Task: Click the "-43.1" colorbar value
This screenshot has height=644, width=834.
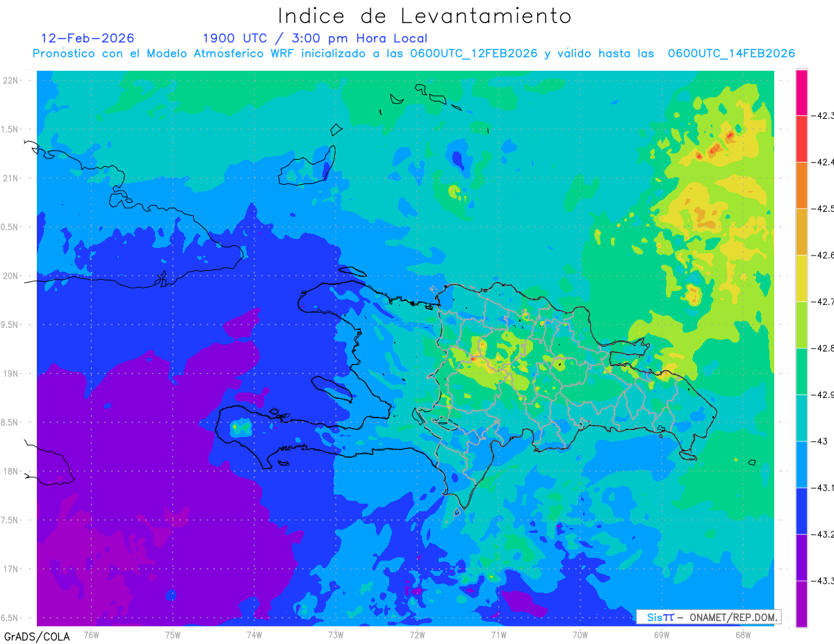Action: coord(823,488)
